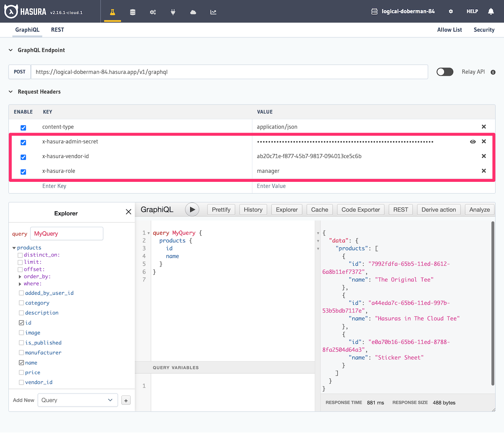Collapse the GraphQL Endpoint section
The image size is (504, 433).
pyautogui.click(x=11, y=50)
